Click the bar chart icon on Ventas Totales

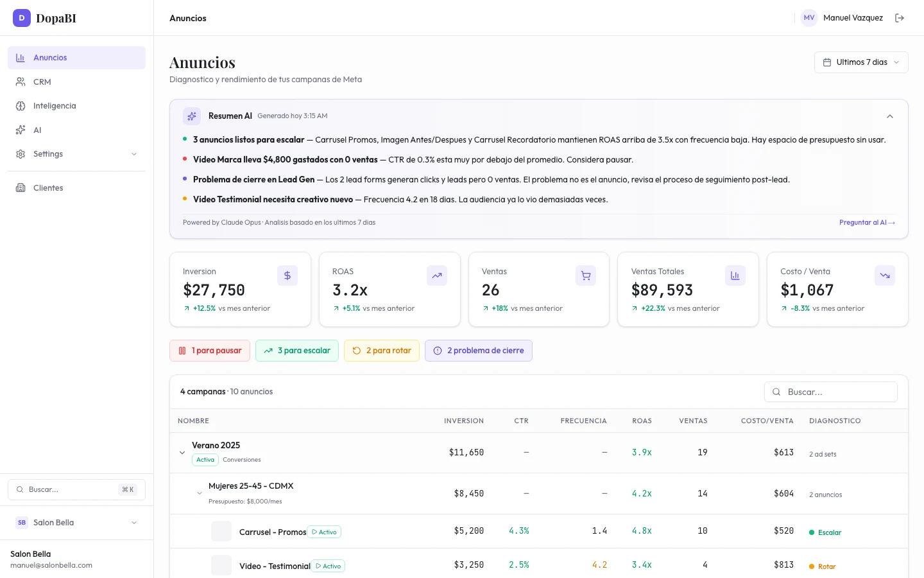735,276
